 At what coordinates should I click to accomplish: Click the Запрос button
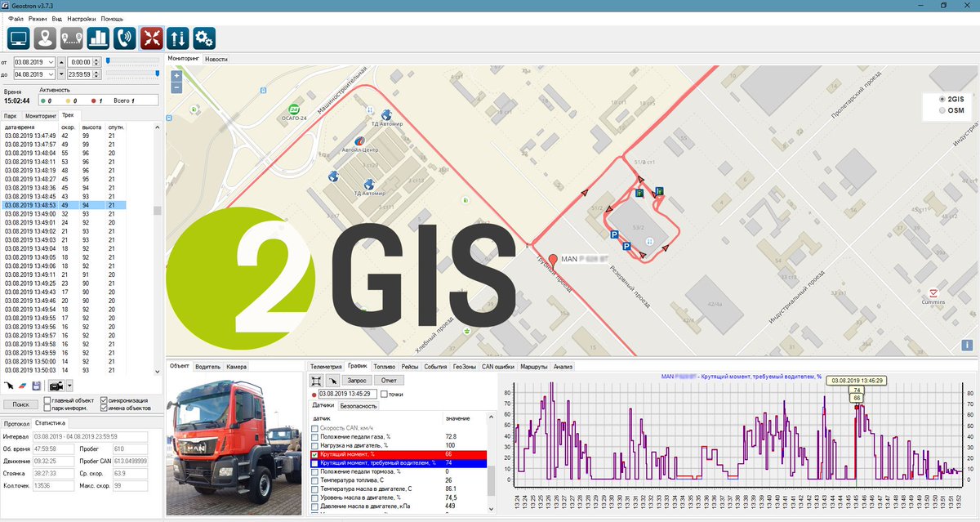(358, 380)
